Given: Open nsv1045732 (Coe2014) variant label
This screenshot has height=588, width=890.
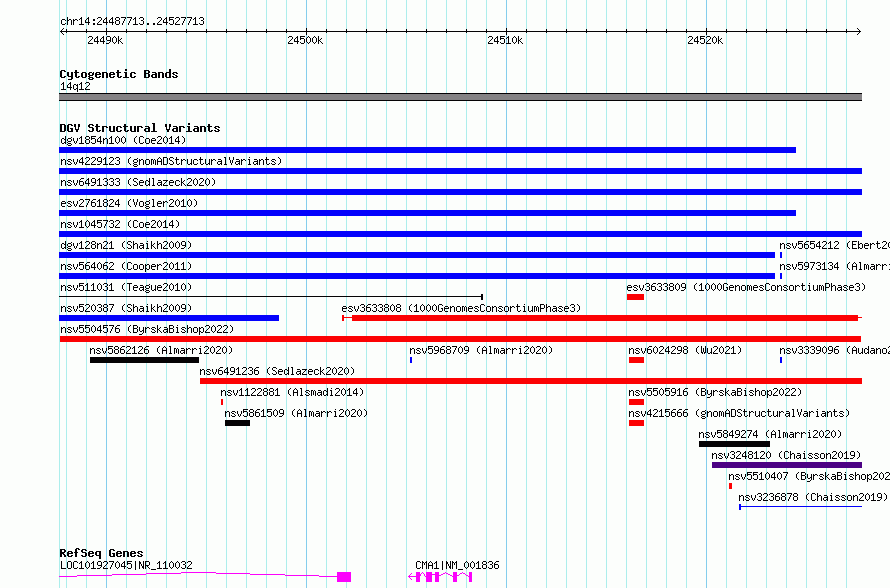Looking at the screenshot, I should [x=120, y=224].
